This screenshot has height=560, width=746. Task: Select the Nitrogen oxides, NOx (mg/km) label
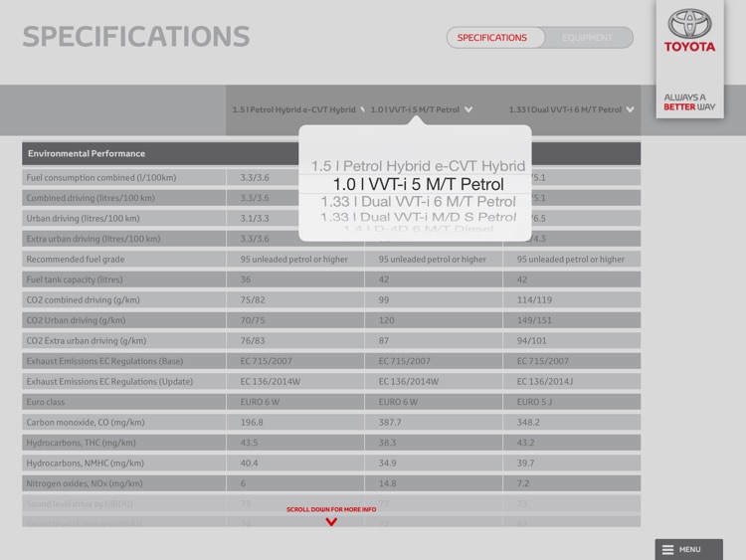coord(85,483)
